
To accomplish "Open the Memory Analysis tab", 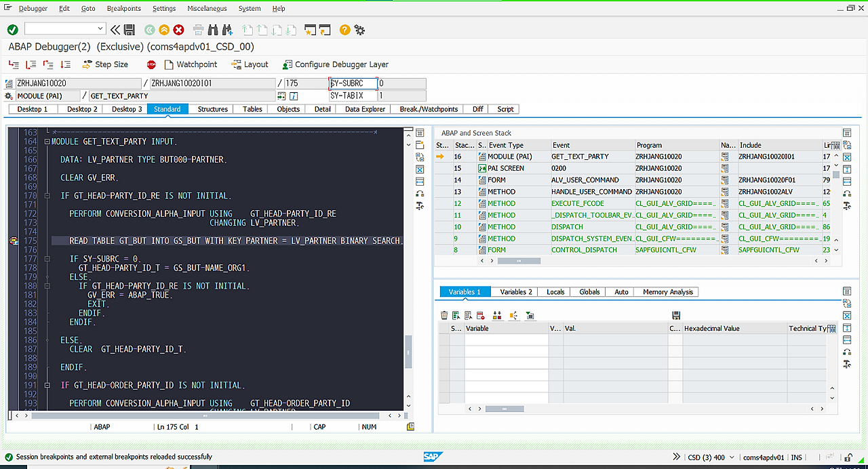I will click(x=668, y=292).
